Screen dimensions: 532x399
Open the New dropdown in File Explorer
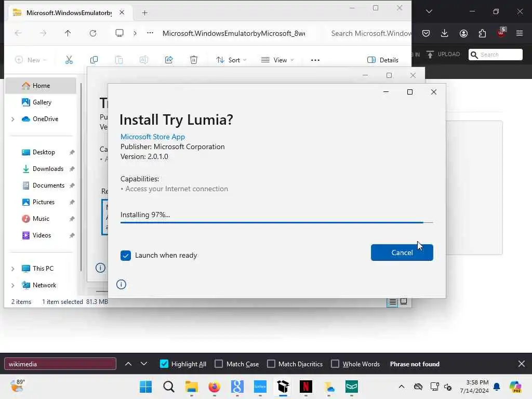point(31,60)
